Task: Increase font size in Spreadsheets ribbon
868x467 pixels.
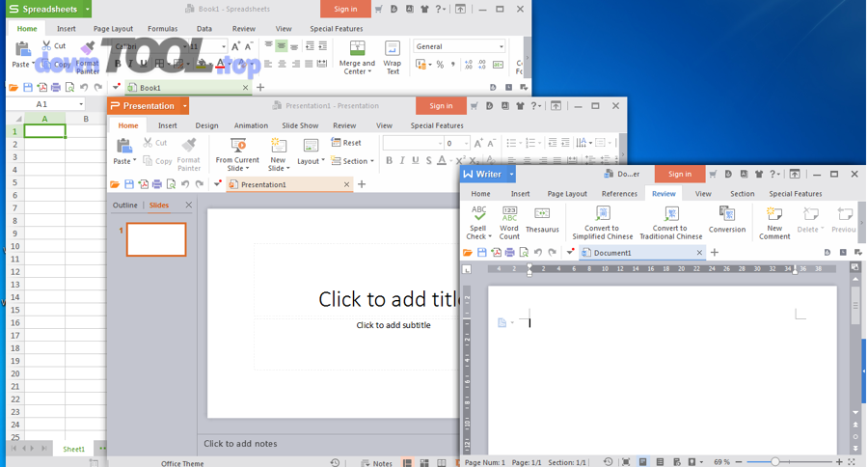Action: pos(236,46)
